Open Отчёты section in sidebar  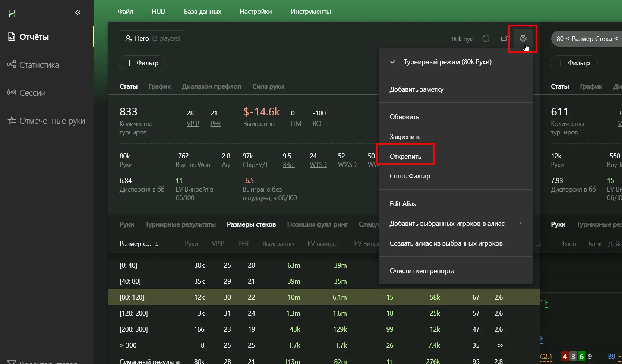(x=34, y=37)
